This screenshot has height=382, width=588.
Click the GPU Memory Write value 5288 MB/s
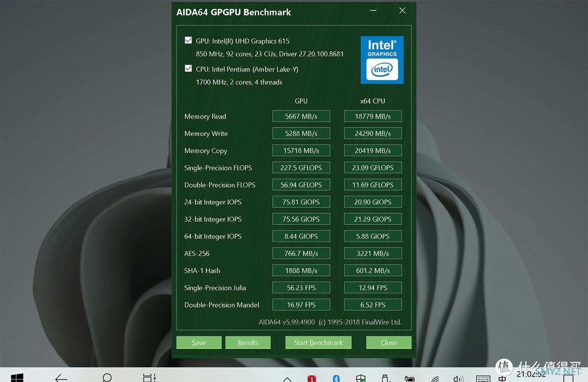click(301, 133)
